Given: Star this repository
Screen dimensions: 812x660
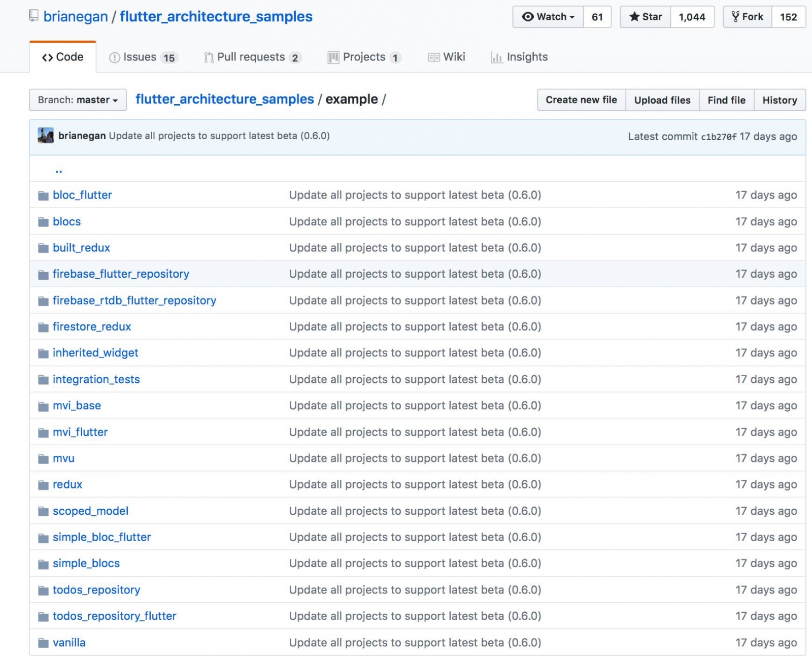Looking at the screenshot, I should coord(646,17).
